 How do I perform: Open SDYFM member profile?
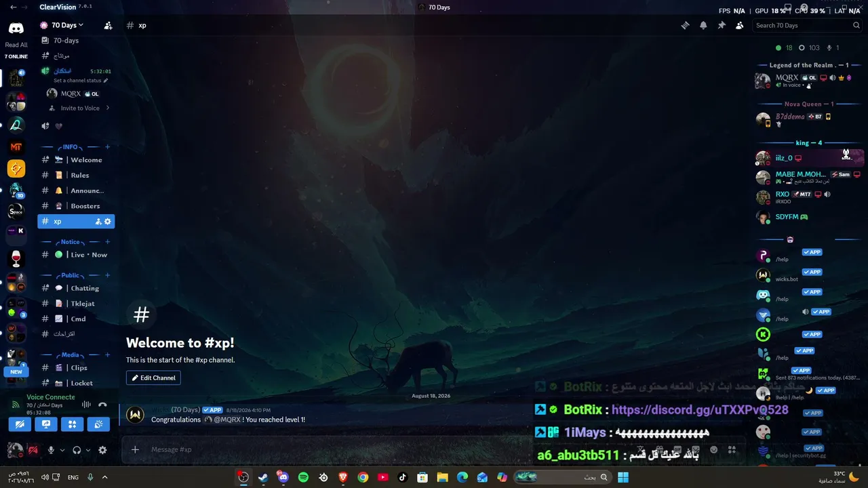(810, 217)
